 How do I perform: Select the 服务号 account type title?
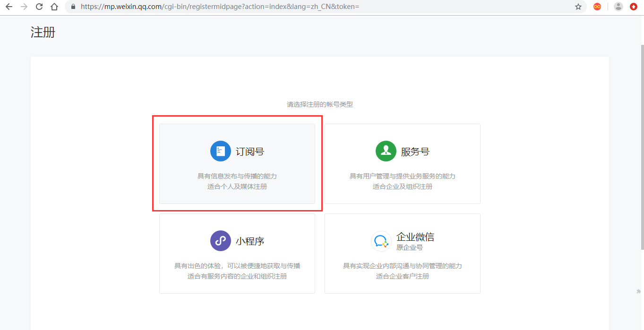[x=415, y=152]
